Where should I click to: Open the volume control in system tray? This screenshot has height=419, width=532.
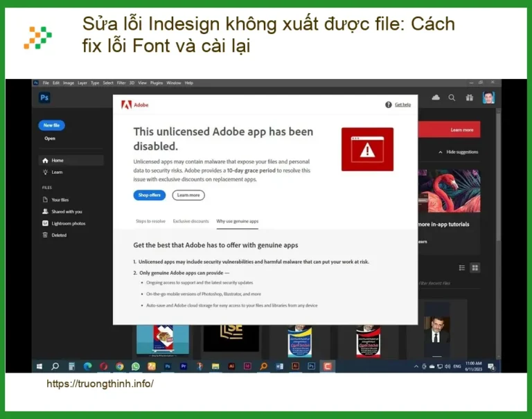447,366
